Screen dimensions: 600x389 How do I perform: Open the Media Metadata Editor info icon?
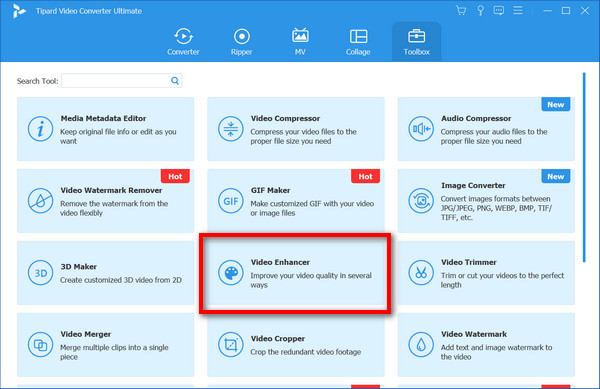[40, 129]
